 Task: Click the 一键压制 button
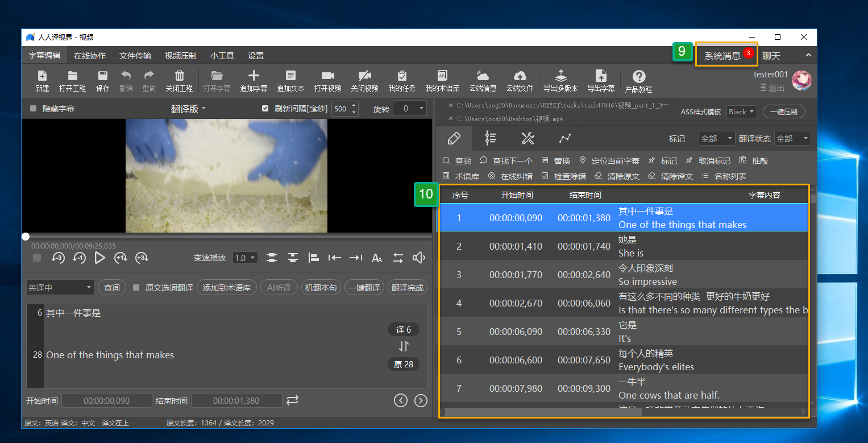pyautogui.click(x=784, y=111)
